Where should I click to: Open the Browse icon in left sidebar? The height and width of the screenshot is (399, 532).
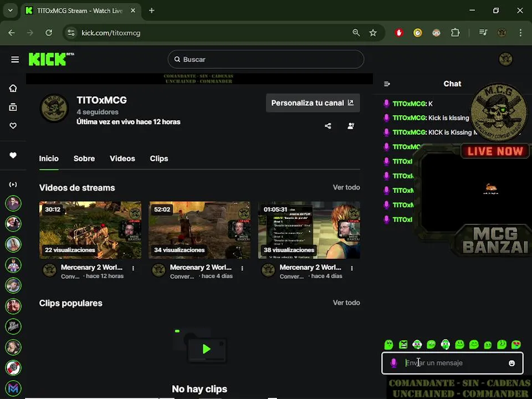13,107
